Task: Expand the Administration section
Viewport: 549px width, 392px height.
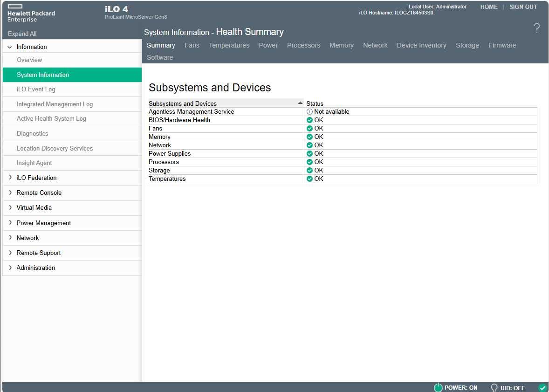Action: 10,268
